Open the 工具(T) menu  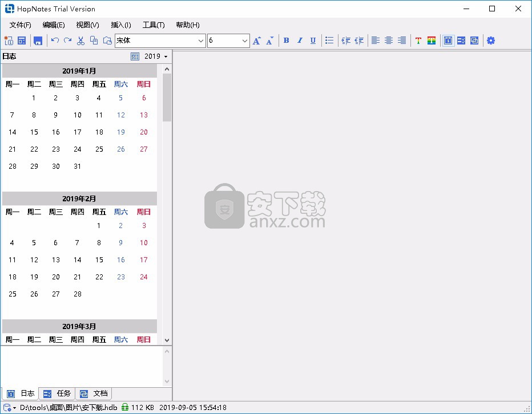pos(154,25)
